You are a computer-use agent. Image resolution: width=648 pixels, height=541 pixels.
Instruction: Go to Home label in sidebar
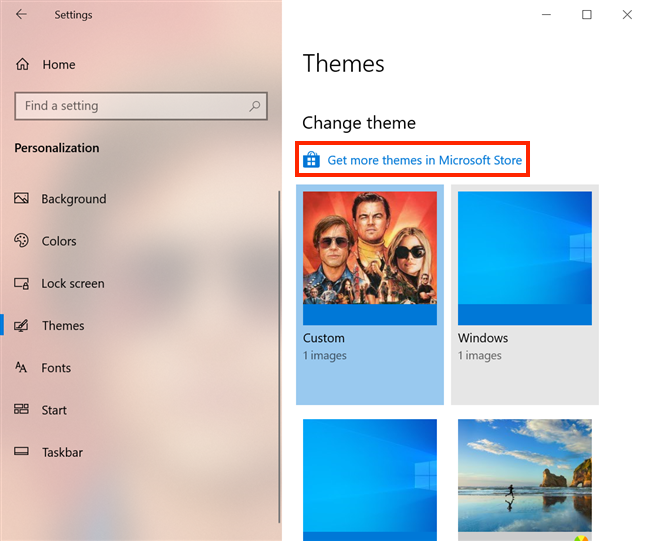tap(59, 64)
